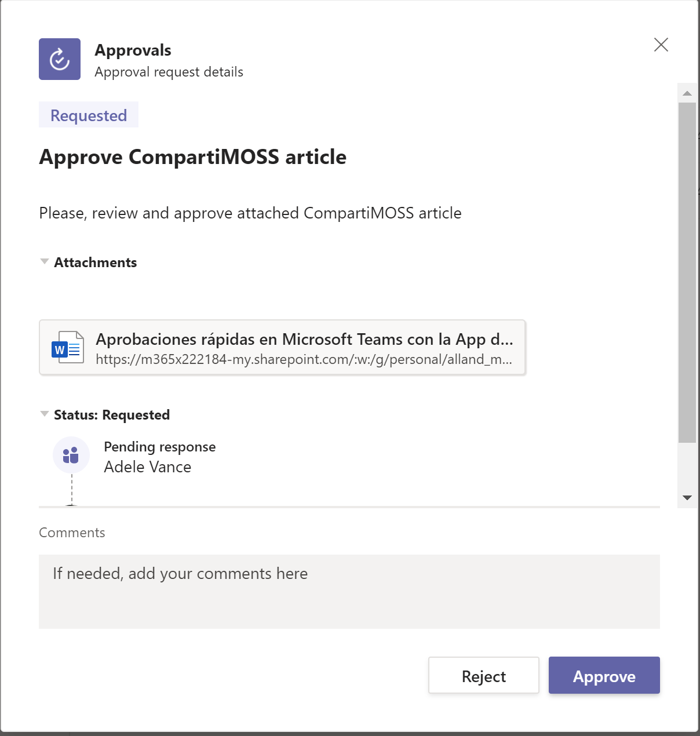
Task: Close the approval request dialog
Action: 661,45
